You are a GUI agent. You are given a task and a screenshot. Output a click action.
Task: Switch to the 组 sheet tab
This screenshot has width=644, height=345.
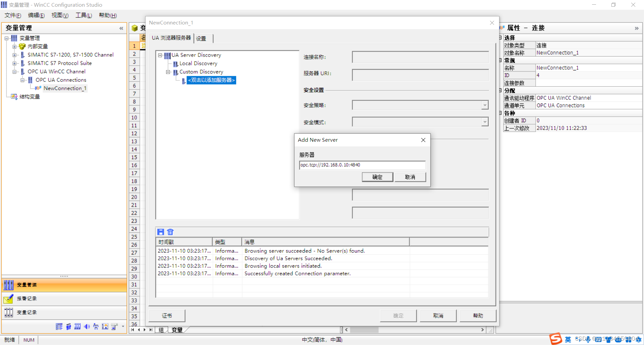[161, 330]
